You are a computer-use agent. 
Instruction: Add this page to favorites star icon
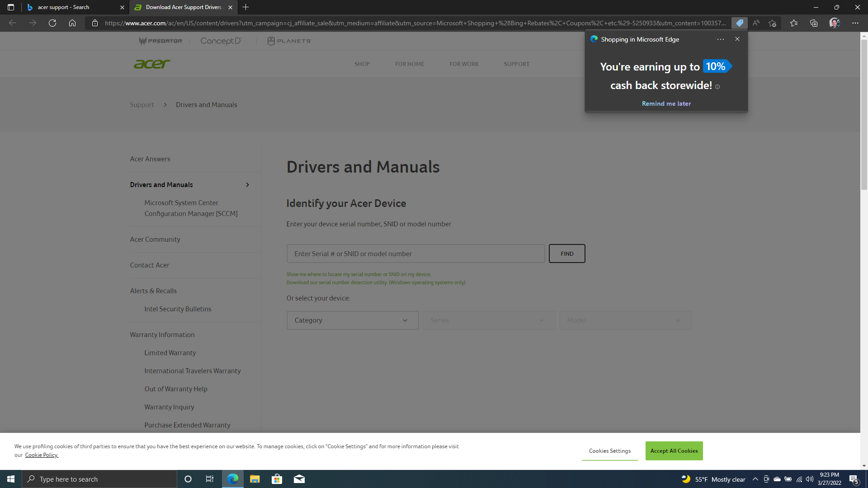click(x=772, y=23)
